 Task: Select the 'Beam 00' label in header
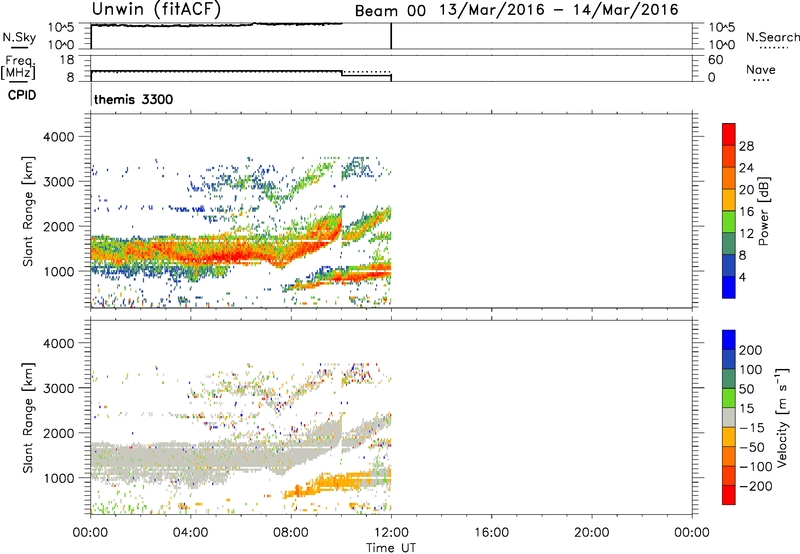(390, 11)
